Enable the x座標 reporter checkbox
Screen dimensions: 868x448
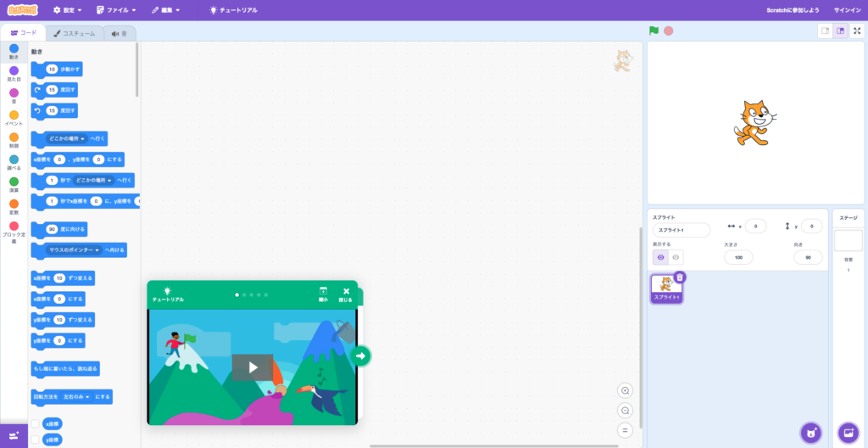[35, 423]
